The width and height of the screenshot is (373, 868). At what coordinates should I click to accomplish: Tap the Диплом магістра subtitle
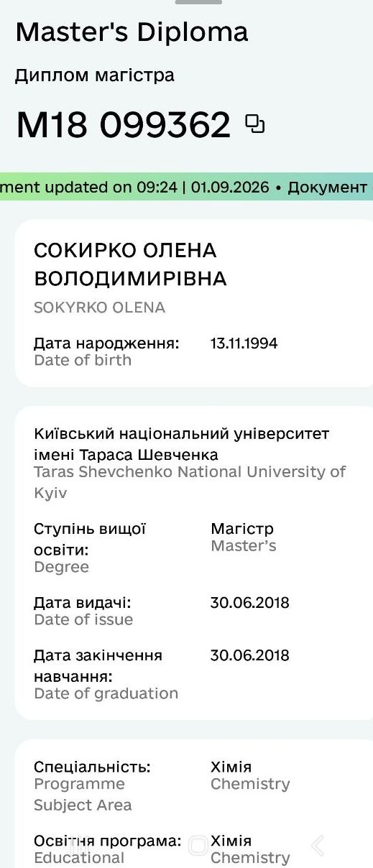point(95,75)
